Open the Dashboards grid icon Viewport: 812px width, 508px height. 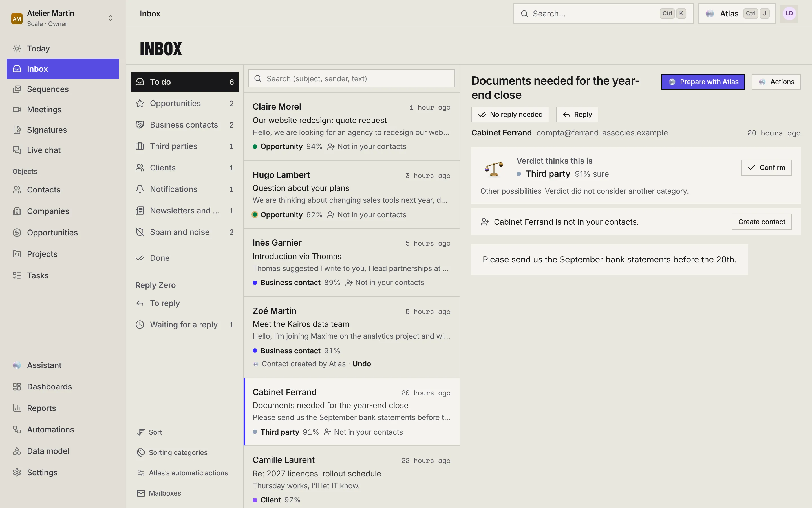coord(17,387)
